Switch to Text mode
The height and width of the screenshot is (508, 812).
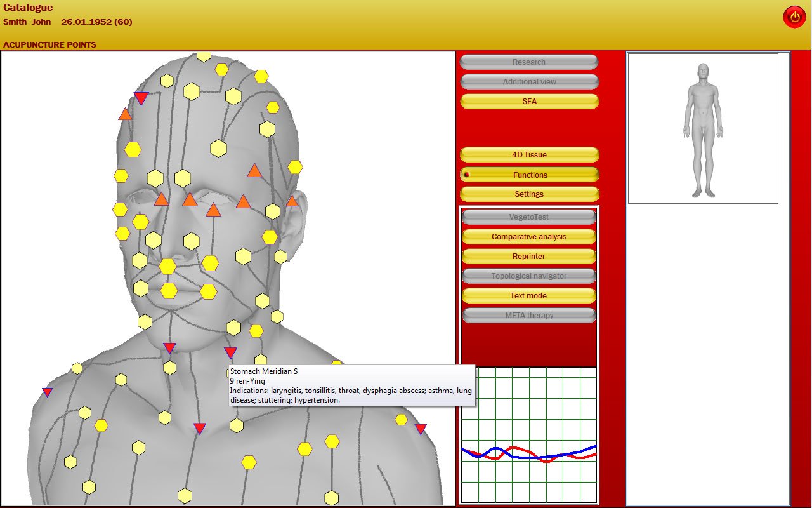(x=528, y=296)
